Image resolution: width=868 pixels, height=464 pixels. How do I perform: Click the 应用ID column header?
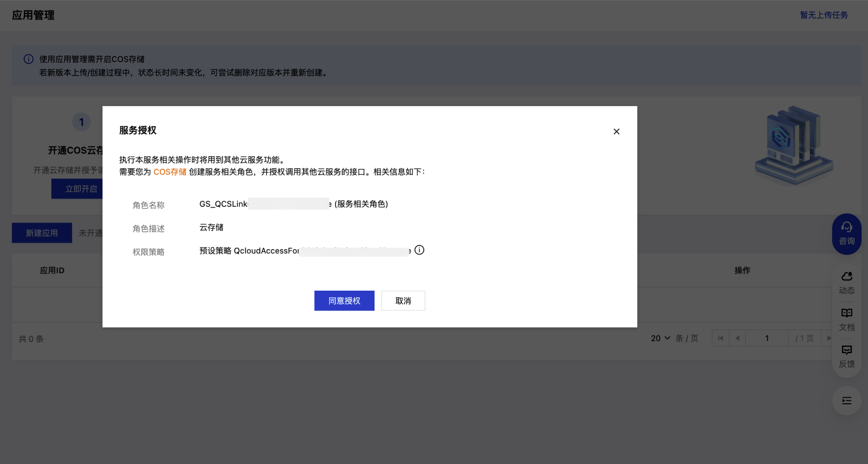(x=52, y=270)
